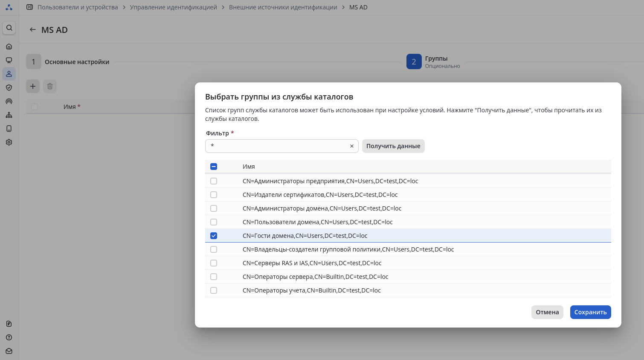
Task: Clear the filter field with X icon
Action: coord(352,146)
